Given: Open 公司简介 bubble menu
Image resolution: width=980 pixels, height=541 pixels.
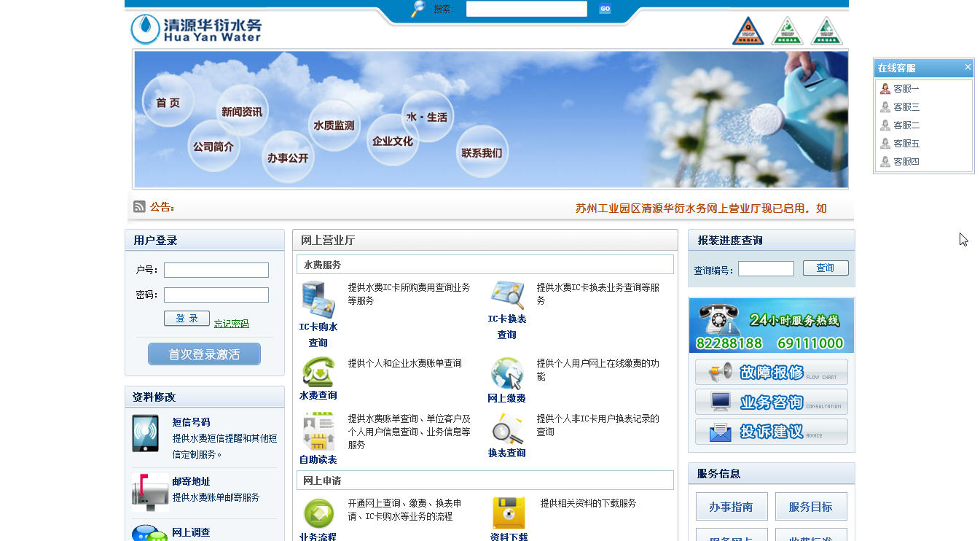Looking at the screenshot, I should (213, 146).
